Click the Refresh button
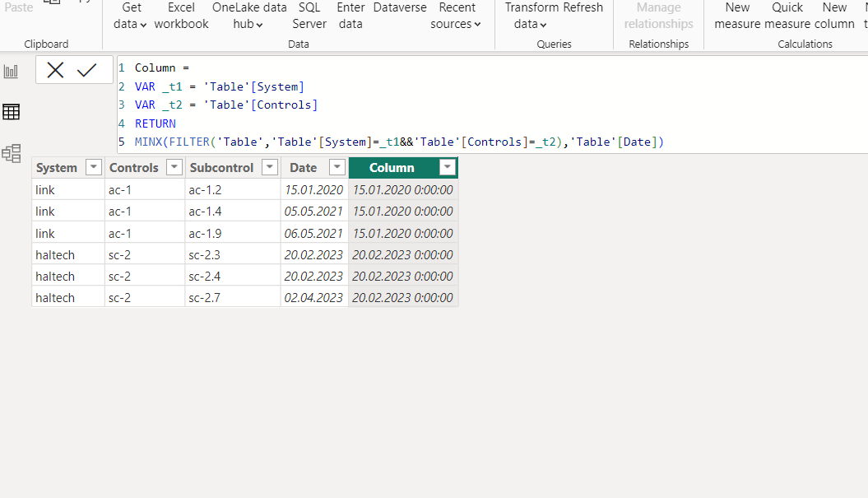The height and width of the screenshot is (498, 868). click(581, 7)
